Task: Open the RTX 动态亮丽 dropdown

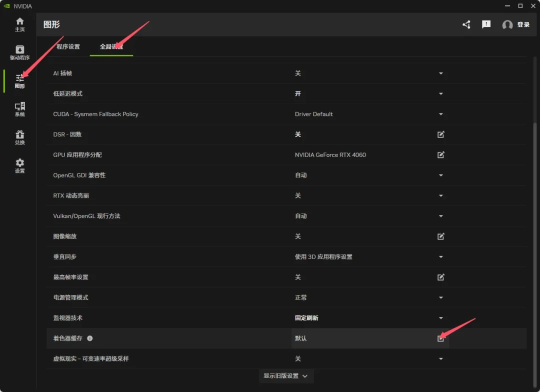Action: pyautogui.click(x=441, y=195)
